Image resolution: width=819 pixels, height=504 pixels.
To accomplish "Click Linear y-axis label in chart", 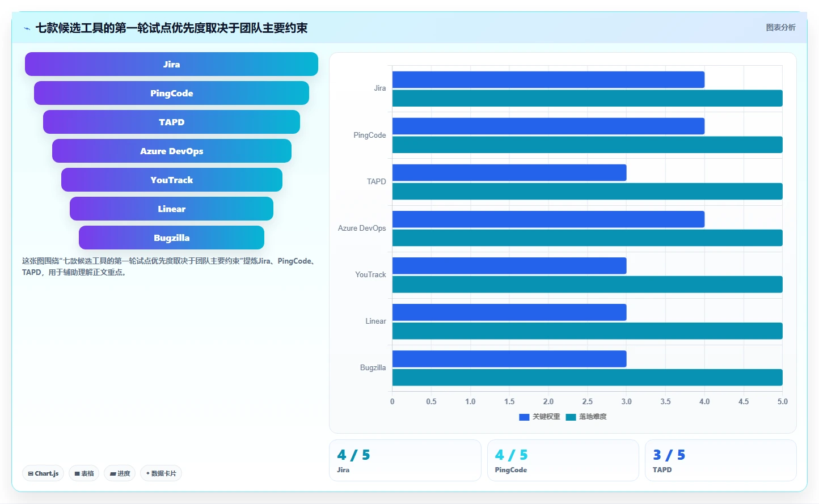I will (375, 321).
